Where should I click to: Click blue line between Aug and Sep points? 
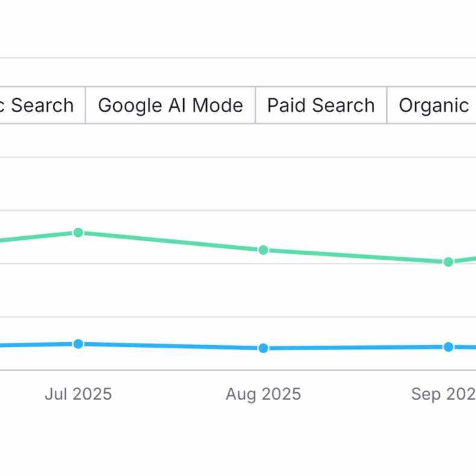coord(355,348)
